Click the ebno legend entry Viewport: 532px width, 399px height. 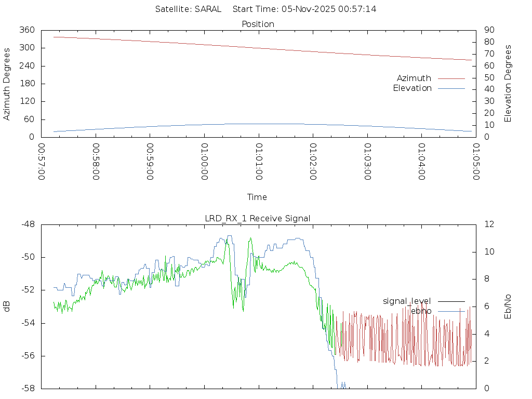point(421,311)
